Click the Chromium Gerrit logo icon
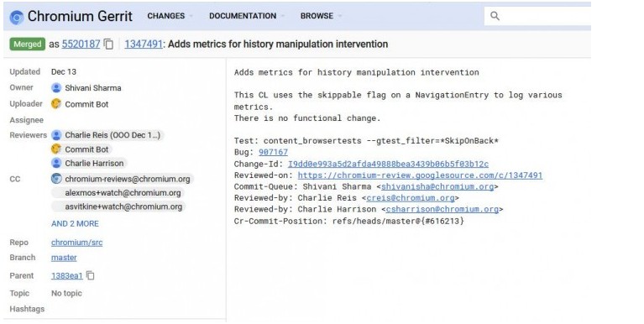The width and height of the screenshot is (644, 324). click(x=17, y=18)
